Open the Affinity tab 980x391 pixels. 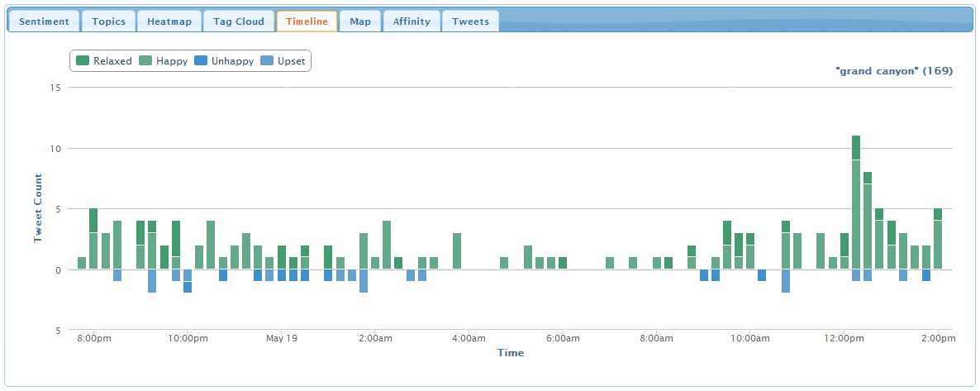[x=412, y=21]
